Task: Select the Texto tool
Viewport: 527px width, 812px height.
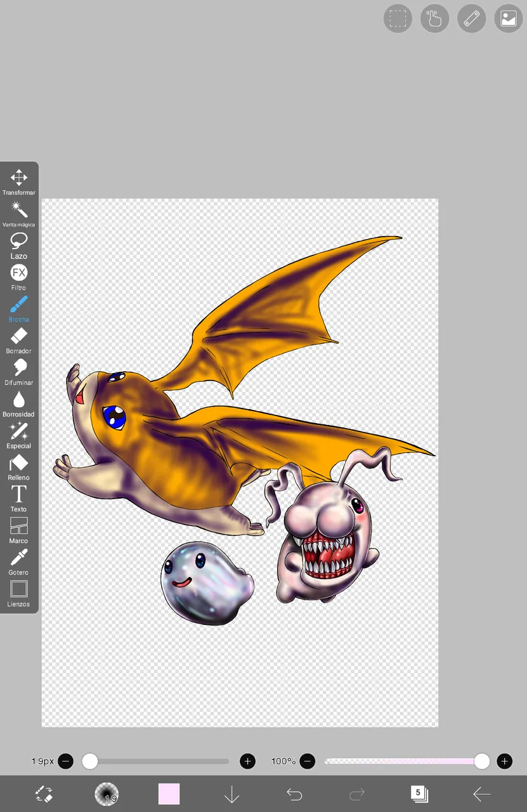Action: point(19,499)
